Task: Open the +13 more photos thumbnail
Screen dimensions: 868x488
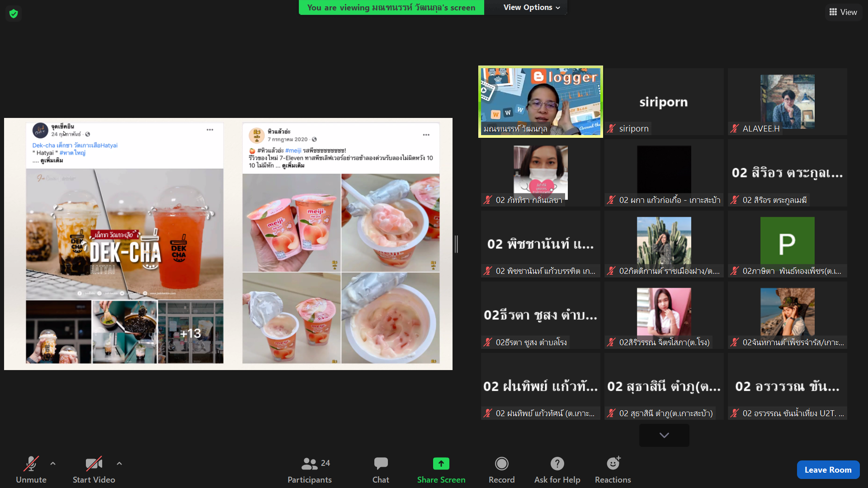Action: pyautogui.click(x=190, y=333)
